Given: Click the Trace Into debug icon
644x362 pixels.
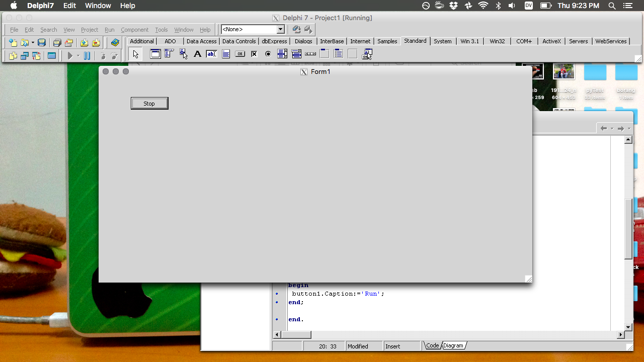Looking at the screenshot, I should (103, 56).
